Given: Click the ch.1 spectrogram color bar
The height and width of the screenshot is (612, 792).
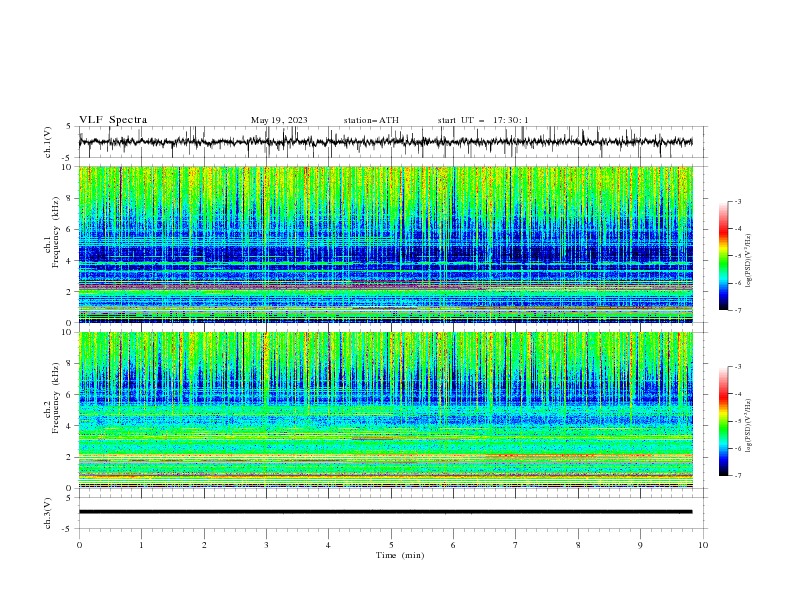Looking at the screenshot, I should point(723,256).
